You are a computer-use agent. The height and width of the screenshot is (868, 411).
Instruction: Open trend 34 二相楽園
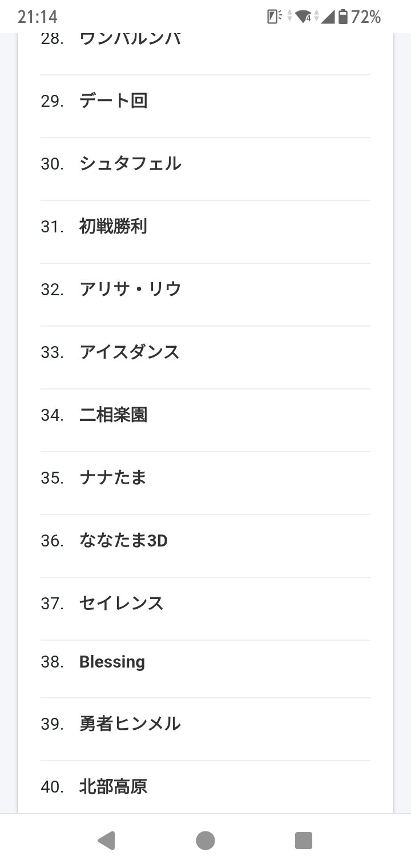113,415
